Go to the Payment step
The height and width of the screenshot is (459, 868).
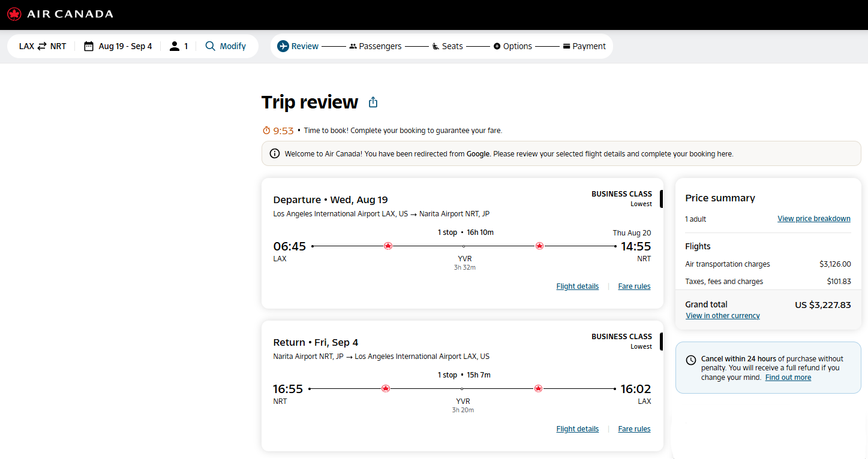(x=584, y=46)
